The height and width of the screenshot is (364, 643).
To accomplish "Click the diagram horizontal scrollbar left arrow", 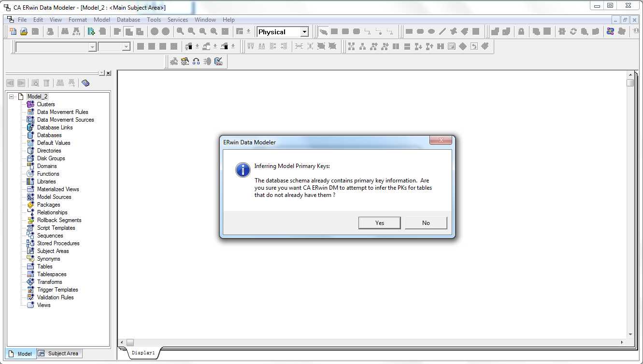I will tap(122, 342).
